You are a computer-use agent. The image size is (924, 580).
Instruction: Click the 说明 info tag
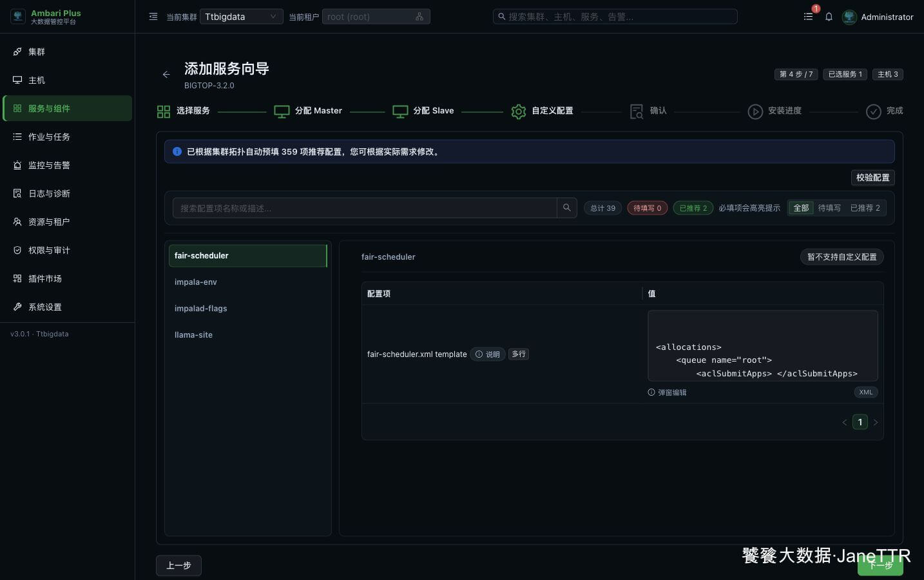pyautogui.click(x=488, y=354)
